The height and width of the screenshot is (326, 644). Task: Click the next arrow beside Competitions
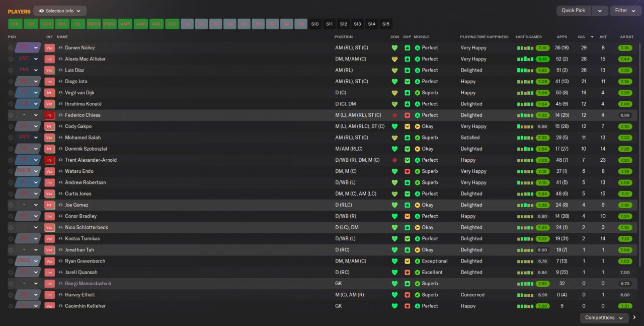pos(634,317)
